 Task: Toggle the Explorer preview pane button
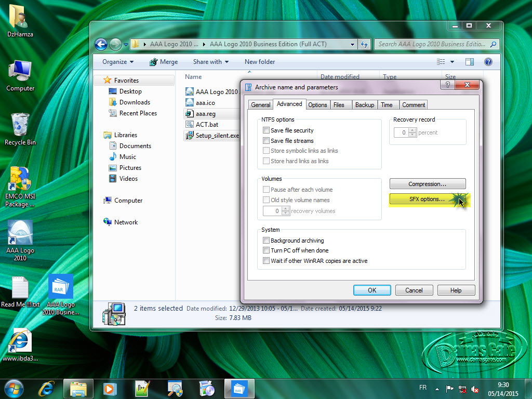[470, 62]
